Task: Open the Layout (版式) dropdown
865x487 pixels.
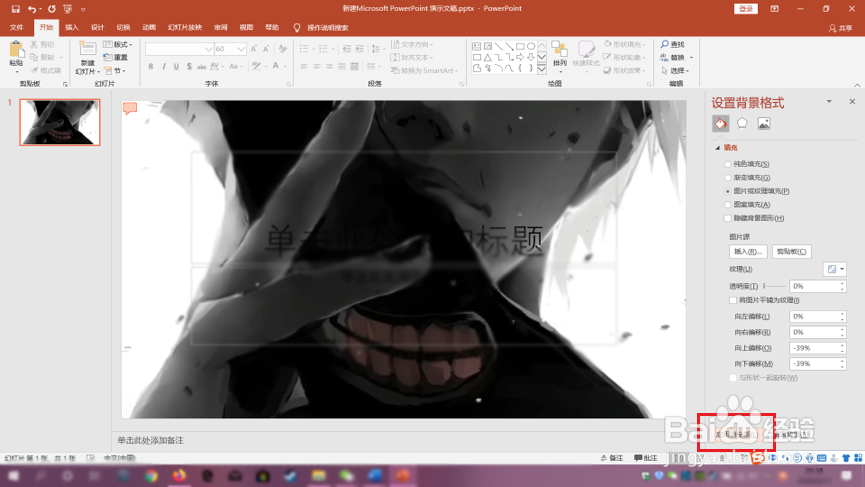Action: 118,44
